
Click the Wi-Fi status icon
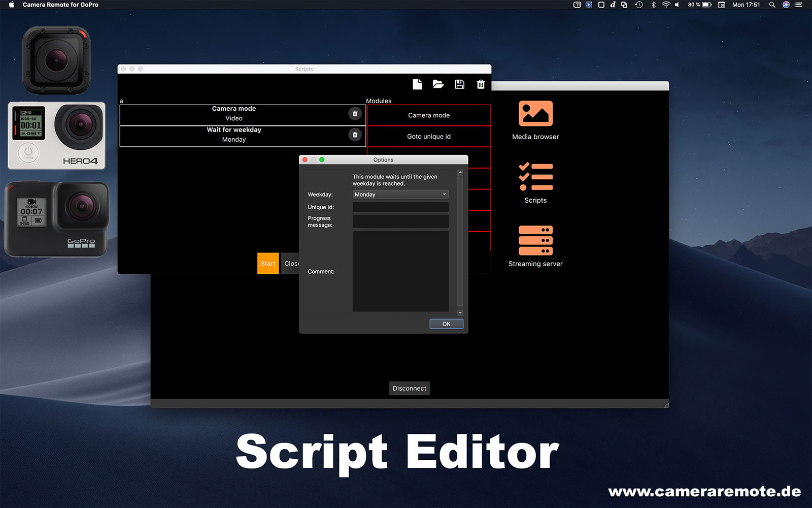[666, 5]
